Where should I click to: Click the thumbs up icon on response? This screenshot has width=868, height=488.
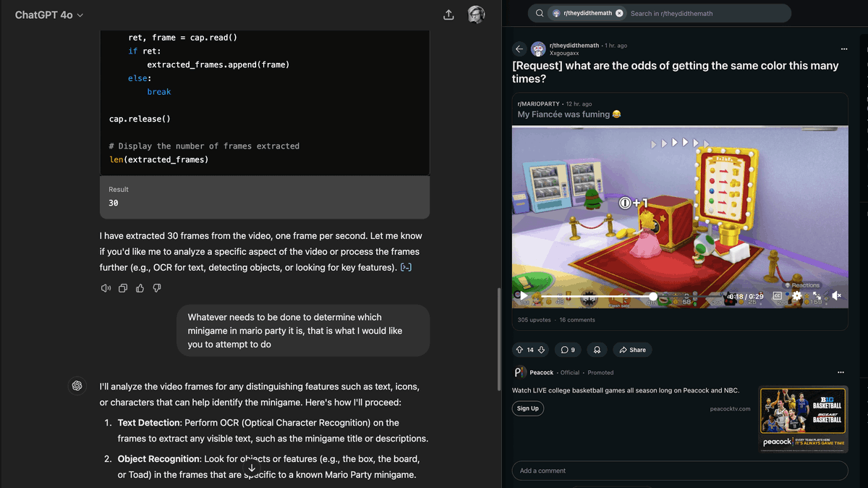coord(140,288)
